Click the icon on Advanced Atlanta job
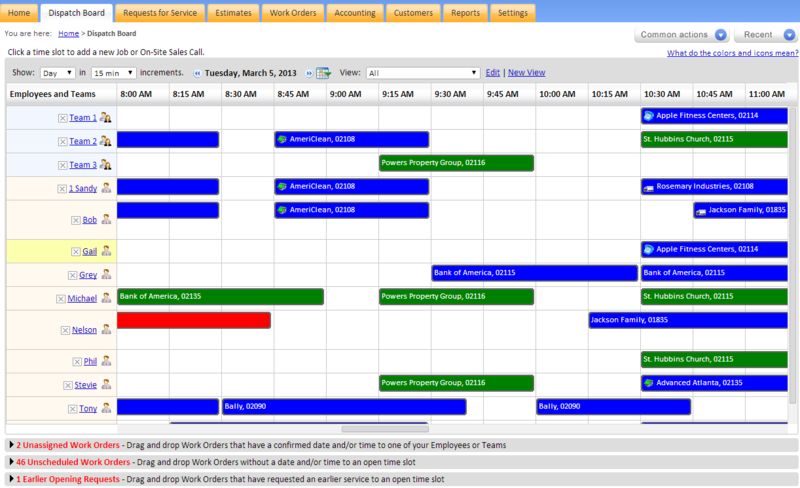This screenshot has width=800, height=488. pyautogui.click(x=648, y=383)
